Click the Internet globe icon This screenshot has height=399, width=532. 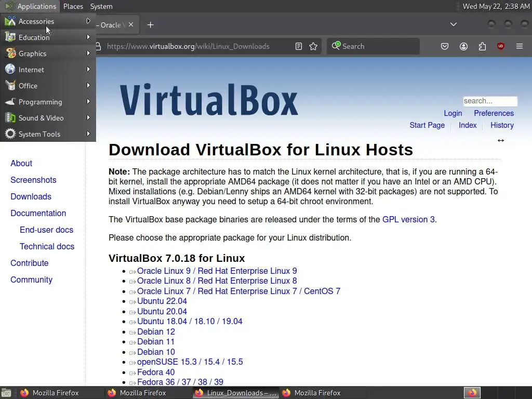10,69
